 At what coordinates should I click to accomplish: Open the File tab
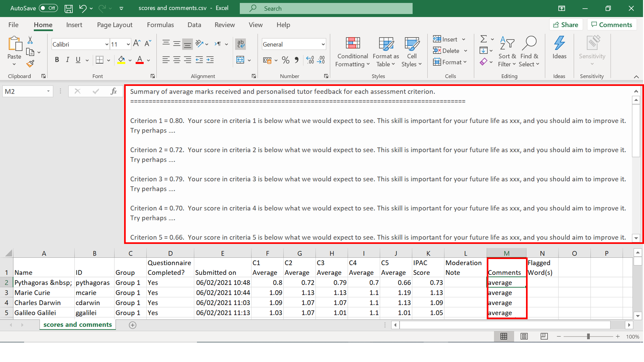[x=14, y=25]
